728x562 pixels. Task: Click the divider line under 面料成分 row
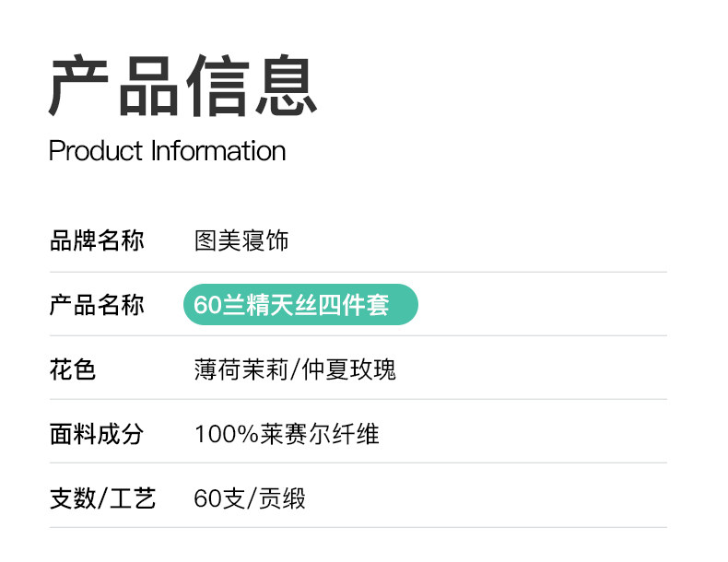tap(358, 462)
